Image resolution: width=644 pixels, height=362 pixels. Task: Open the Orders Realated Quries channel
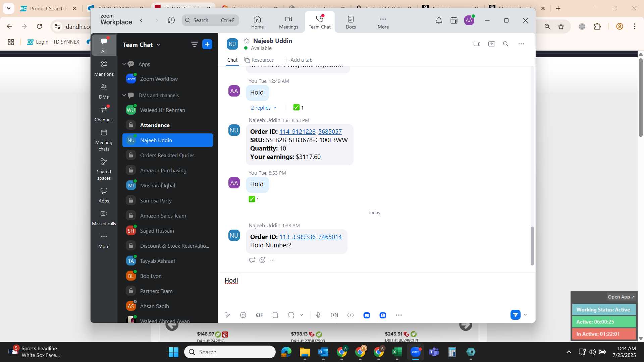pyautogui.click(x=168, y=155)
